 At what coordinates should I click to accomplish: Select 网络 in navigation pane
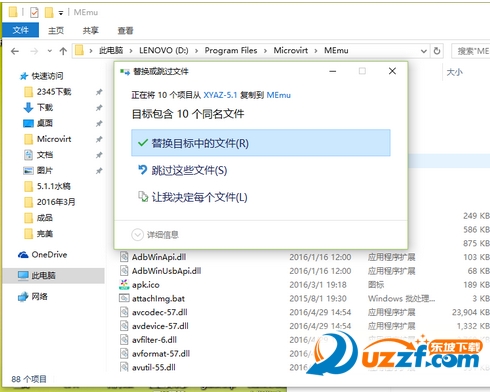[39, 296]
